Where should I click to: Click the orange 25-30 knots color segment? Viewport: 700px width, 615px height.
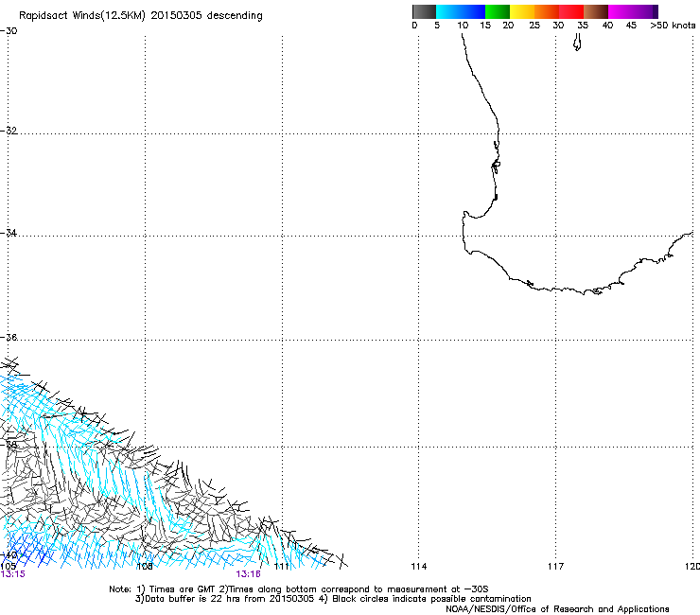pyautogui.click(x=547, y=11)
